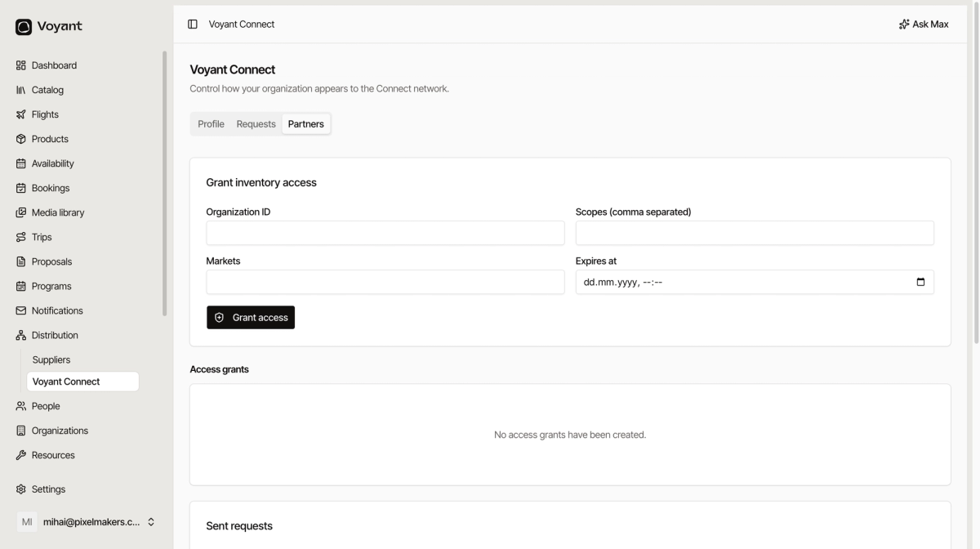Viewport: 980px width, 549px height.
Task: Select the Partners tab
Action: click(x=306, y=124)
